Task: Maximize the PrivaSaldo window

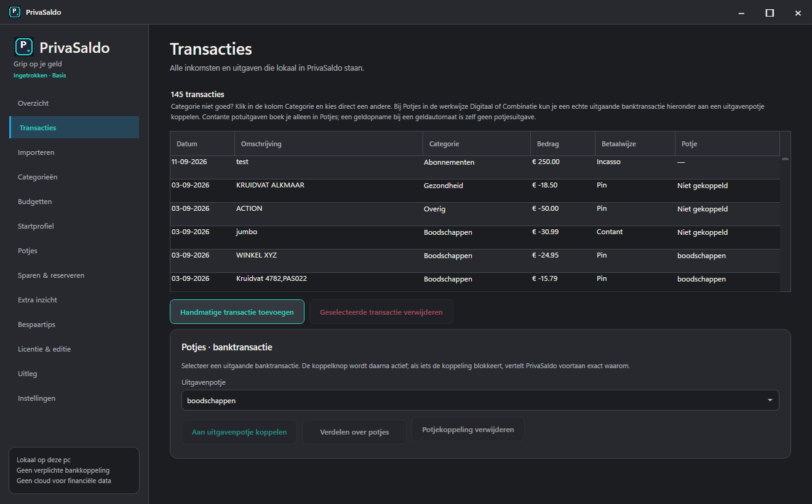Action: [x=770, y=12]
